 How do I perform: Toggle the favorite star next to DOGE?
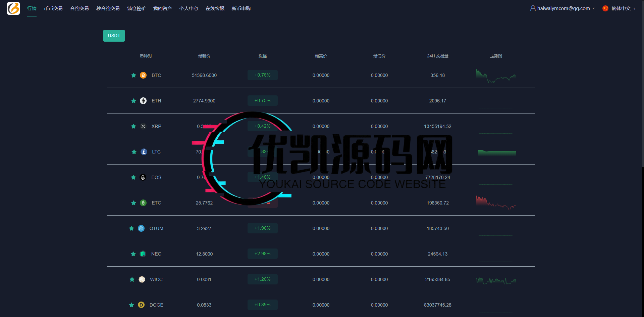(x=131, y=305)
